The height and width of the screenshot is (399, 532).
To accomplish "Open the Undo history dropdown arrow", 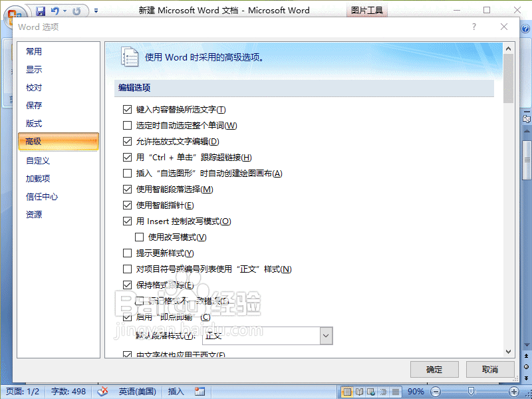I will point(65,11).
